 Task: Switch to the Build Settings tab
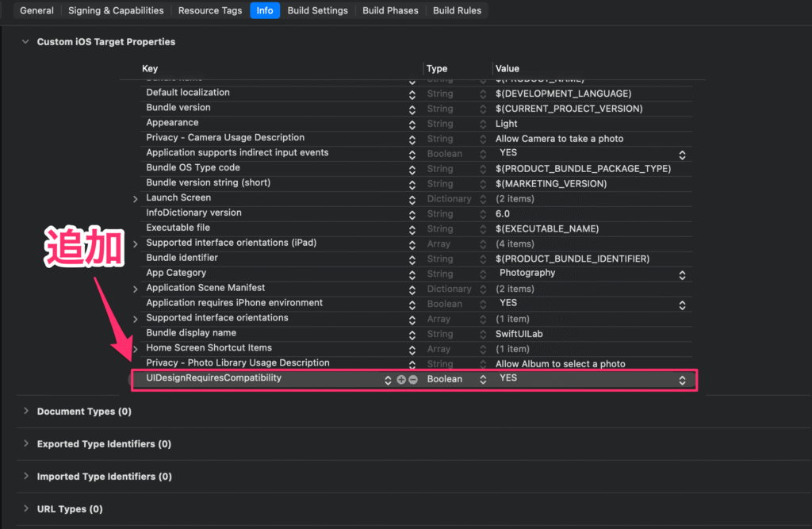pyautogui.click(x=317, y=10)
